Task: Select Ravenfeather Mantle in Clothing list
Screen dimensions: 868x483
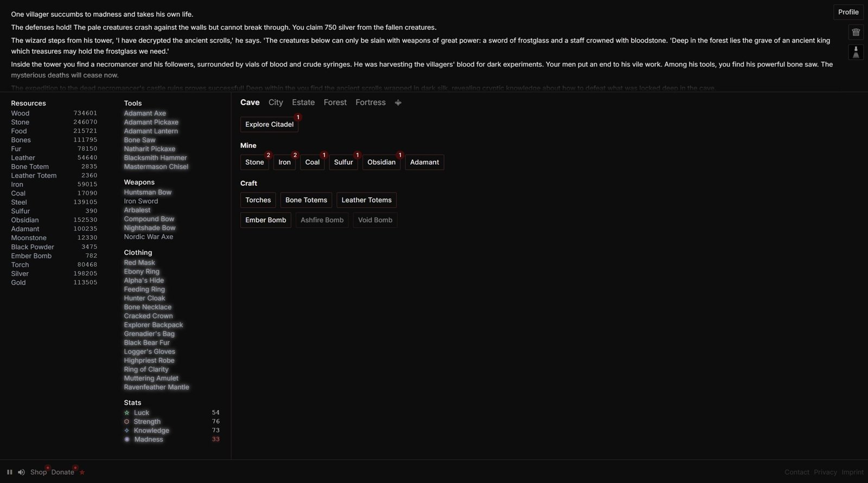Action: pyautogui.click(x=156, y=387)
